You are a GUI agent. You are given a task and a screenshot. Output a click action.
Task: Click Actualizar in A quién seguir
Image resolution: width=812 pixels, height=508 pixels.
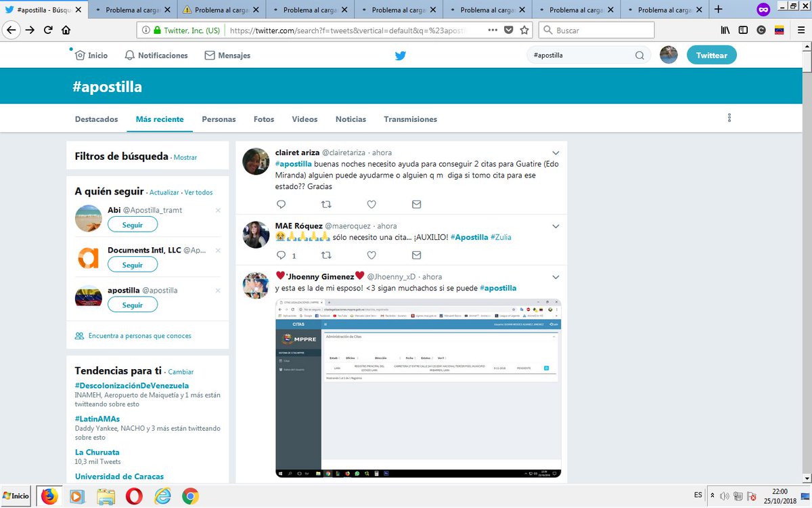click(164, 192)
